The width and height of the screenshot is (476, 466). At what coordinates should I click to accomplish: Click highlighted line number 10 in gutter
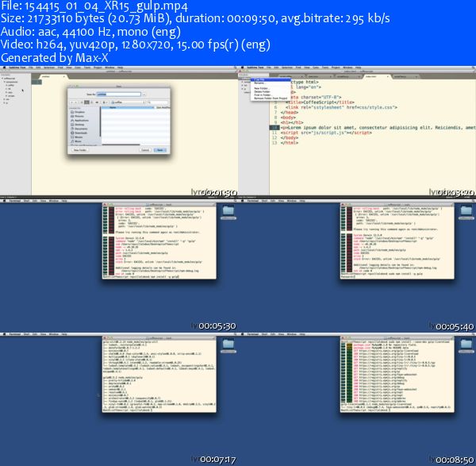tap(274, 128)
